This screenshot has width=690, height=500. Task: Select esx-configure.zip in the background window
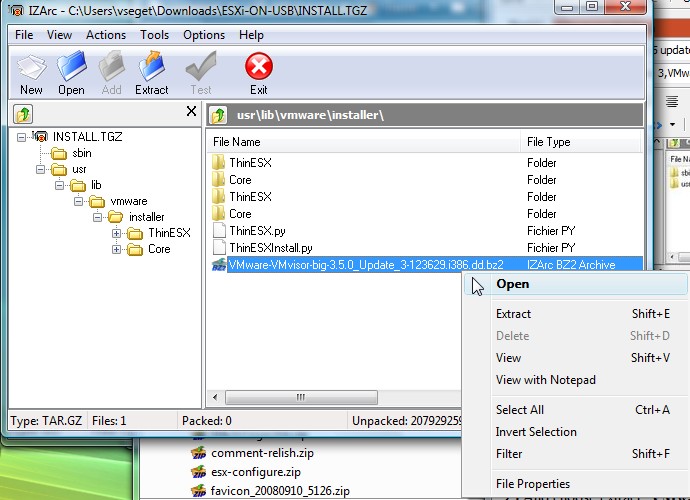pos(256,472)
